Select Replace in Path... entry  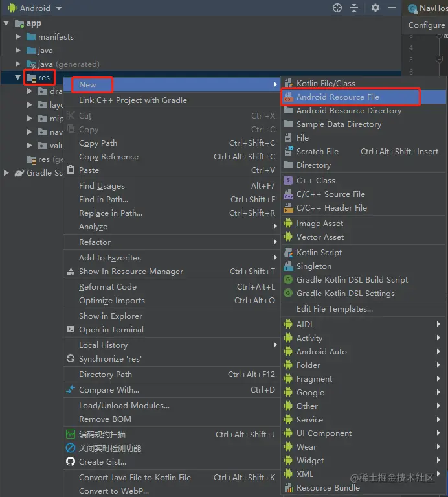pyautogui.click(x=172, y=213)
